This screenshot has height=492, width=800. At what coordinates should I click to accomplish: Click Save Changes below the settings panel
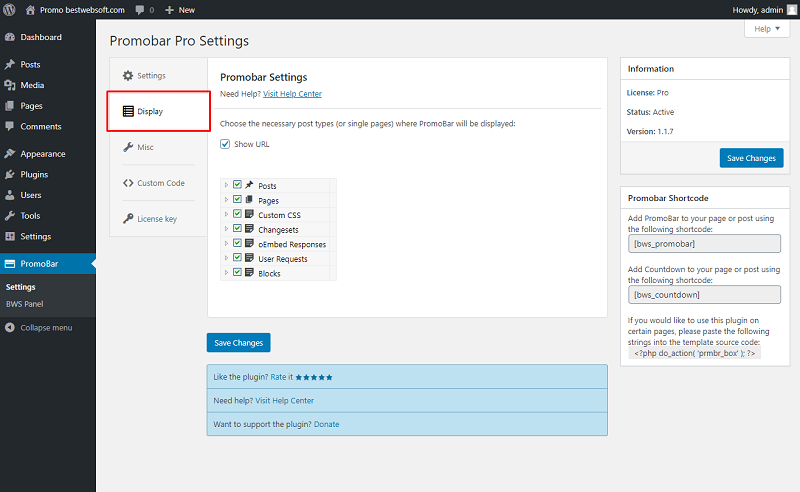(x=238, y=343)
